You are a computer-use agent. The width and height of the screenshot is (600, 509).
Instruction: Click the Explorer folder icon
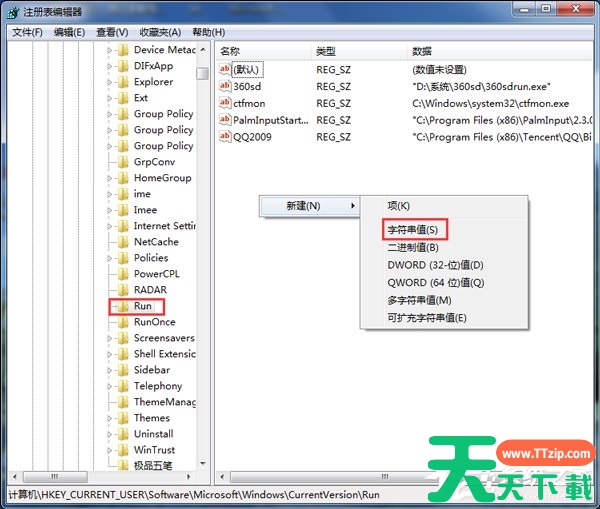pyautogui.click(x=123, y=82)
